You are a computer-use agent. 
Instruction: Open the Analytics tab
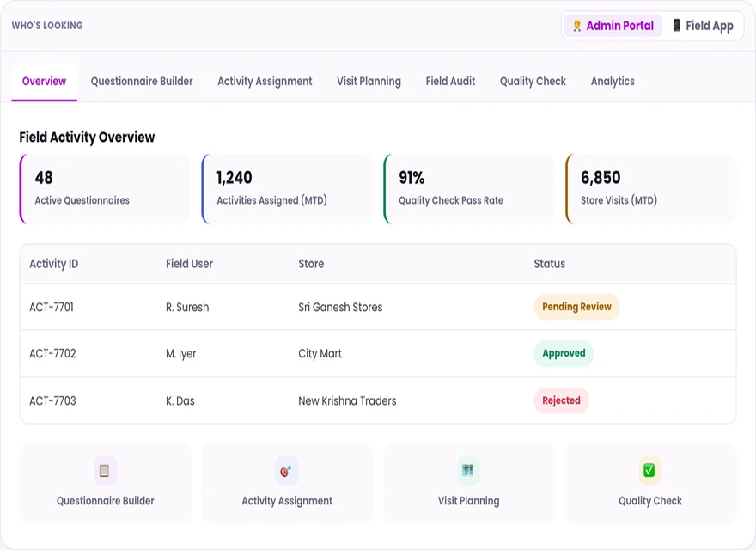click(613, 81)
